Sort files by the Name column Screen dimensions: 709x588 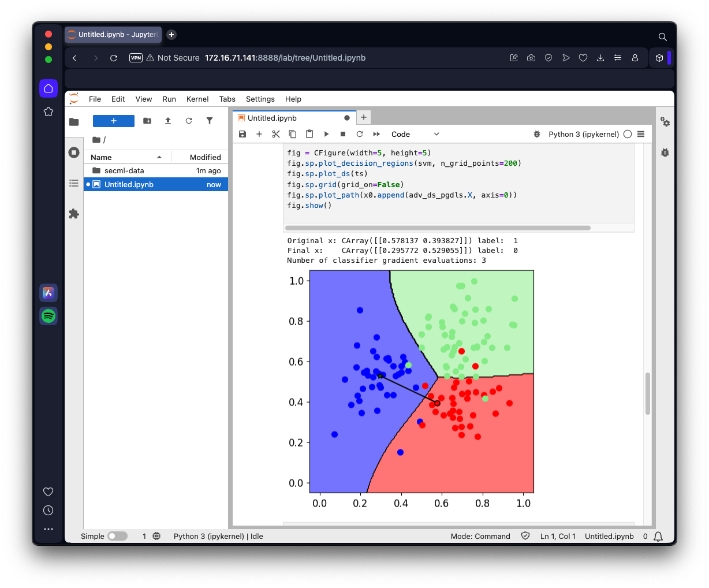pyautogui.click(x=126, y=157)
